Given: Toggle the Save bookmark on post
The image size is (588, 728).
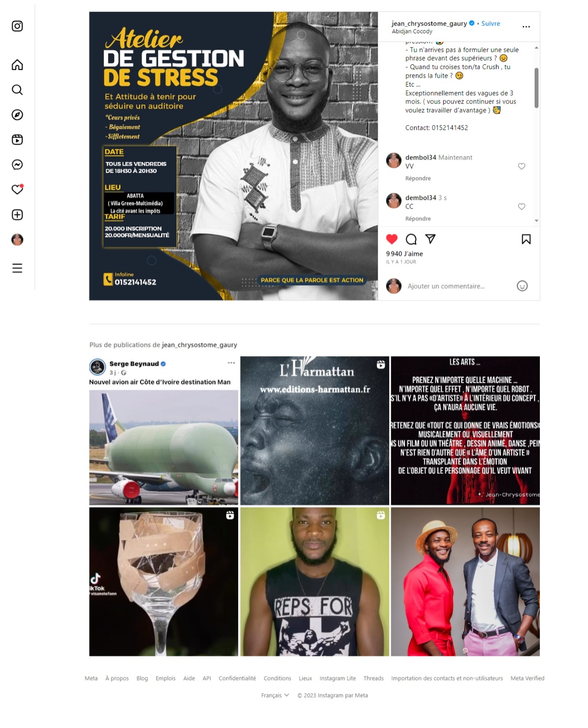Looking at the screenshot, I should (x=526, y=239).
